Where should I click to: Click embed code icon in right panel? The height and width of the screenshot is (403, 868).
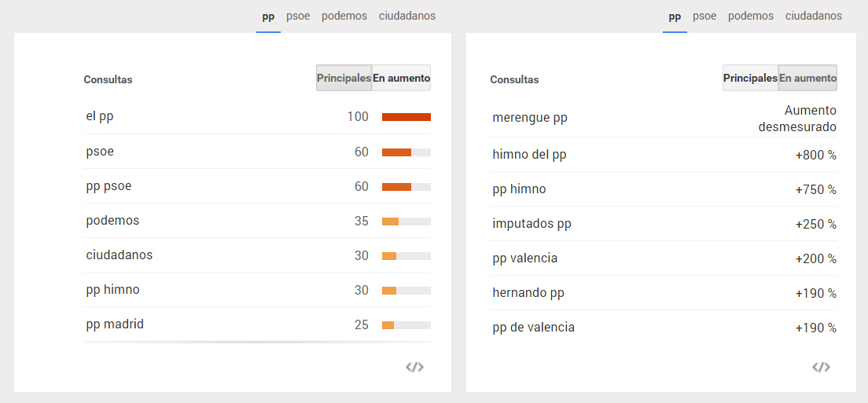821,367
